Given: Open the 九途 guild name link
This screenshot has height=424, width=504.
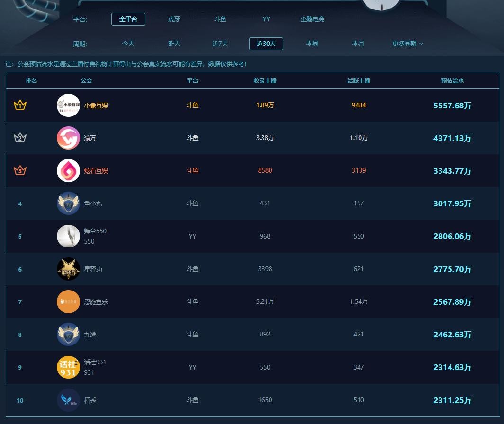Looking at the screenshot, I should click(x=90, y=335).
